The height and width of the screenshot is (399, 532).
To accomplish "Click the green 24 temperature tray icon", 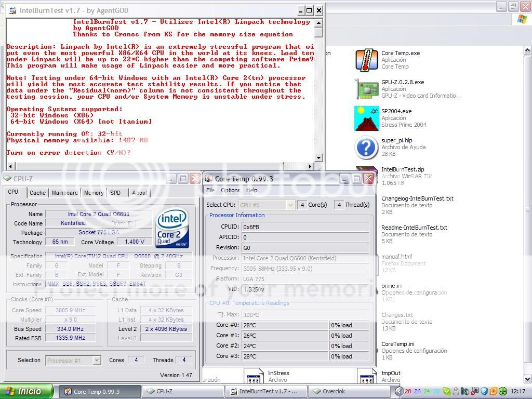I will 427,391.
